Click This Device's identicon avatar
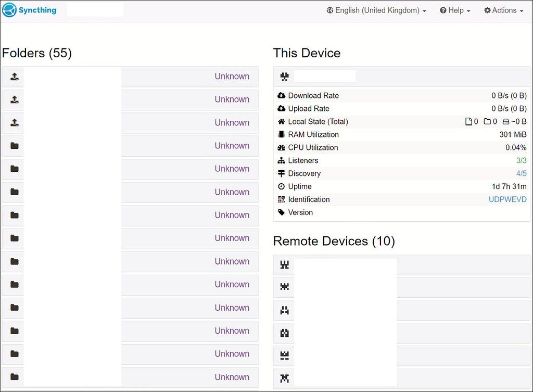The height and width of the screenshot is (392, 533). click(x=284, y=76)
